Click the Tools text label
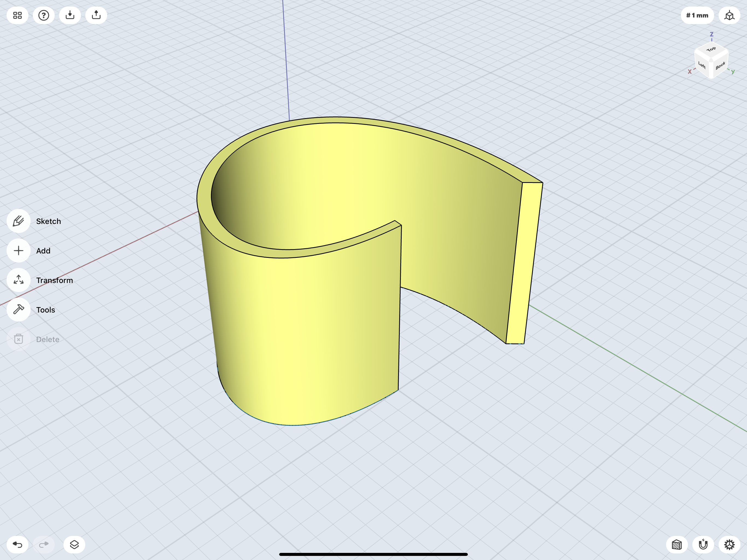The width and height of the screenshot is (747, 560). click(x=46, y=310)
